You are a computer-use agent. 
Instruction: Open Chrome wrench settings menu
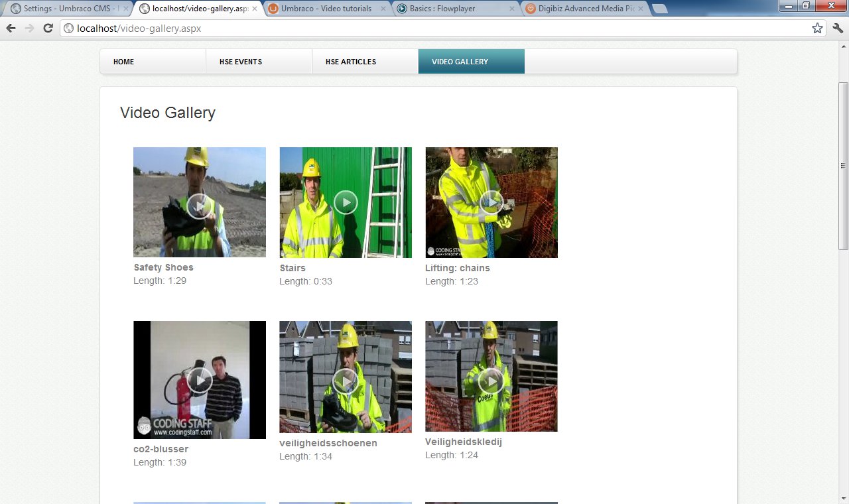[x=838, y=29]
